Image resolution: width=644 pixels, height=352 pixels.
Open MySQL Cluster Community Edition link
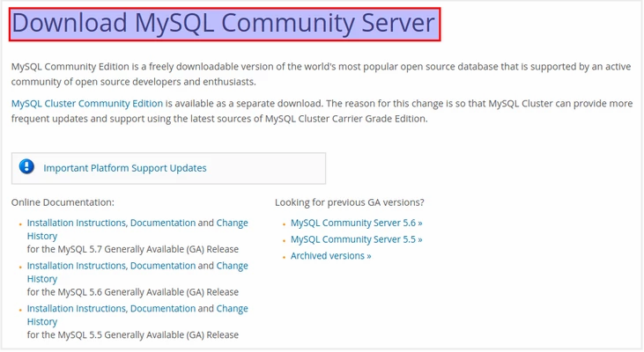[x=87, y=103]
